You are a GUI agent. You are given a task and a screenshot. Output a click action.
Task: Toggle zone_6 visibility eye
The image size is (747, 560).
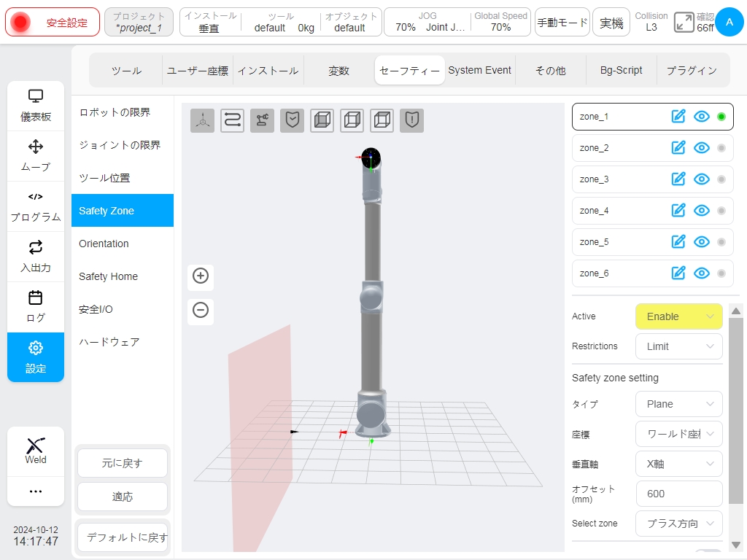[x=702, y=273]
